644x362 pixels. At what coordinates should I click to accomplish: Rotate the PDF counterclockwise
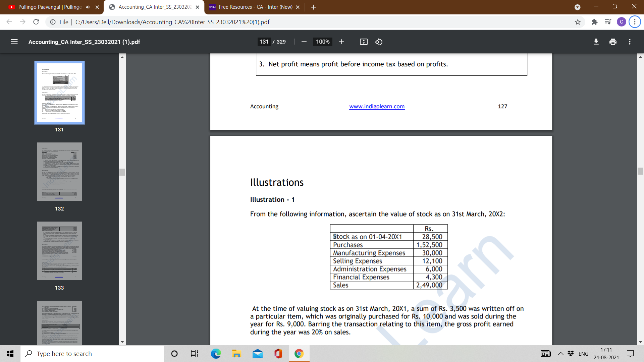click(379, 42)
